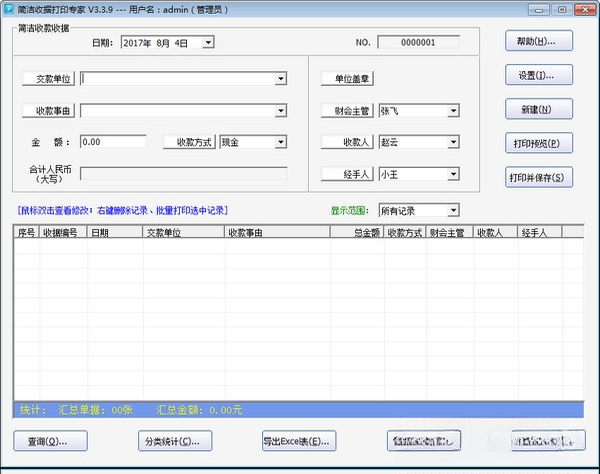600x474 pixels.
Task: Open the 小王 handler dropdown
Action: pos(453,174)
